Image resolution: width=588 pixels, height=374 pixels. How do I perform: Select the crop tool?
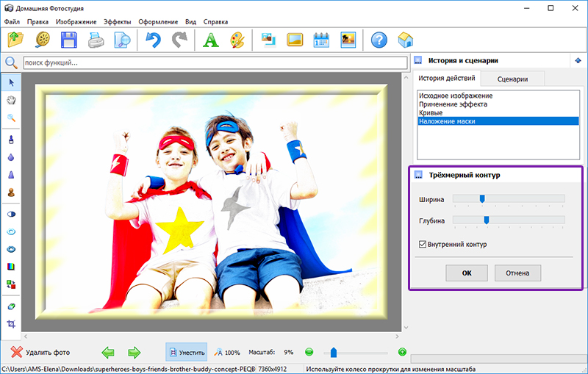tap(11, 324)
